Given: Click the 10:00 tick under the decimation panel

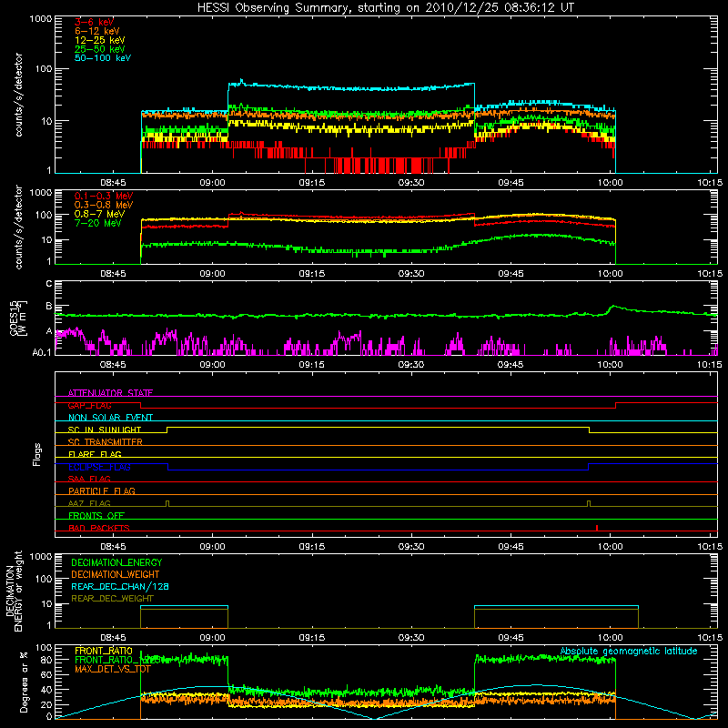Looking at the screenshot, I should [x=610, y=638].
